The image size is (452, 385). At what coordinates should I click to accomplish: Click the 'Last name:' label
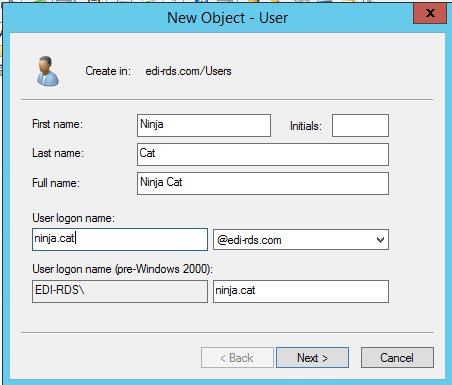[x=58, y=153]
